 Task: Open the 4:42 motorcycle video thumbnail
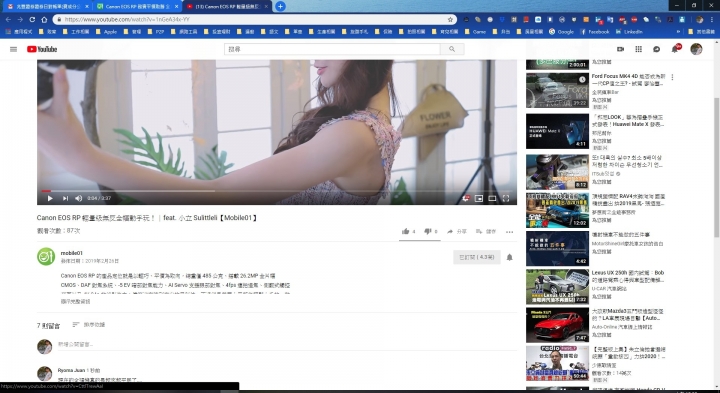coord(557,248)
